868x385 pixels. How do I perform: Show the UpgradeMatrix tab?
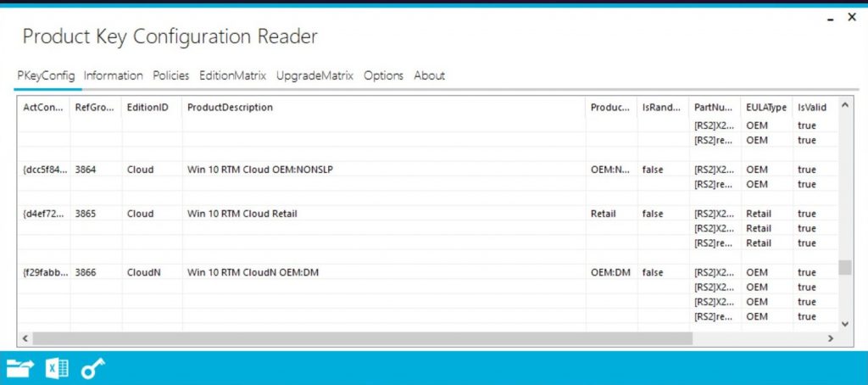pyautogui.click(x=314, y=75)
